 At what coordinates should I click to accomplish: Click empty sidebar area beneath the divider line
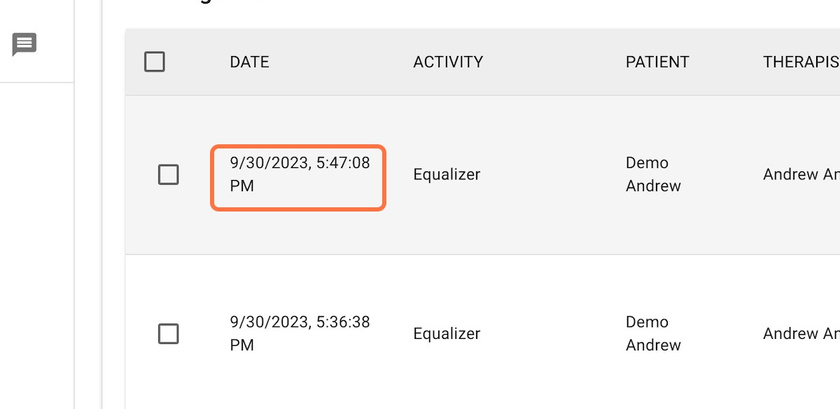[x=36, y=241]
